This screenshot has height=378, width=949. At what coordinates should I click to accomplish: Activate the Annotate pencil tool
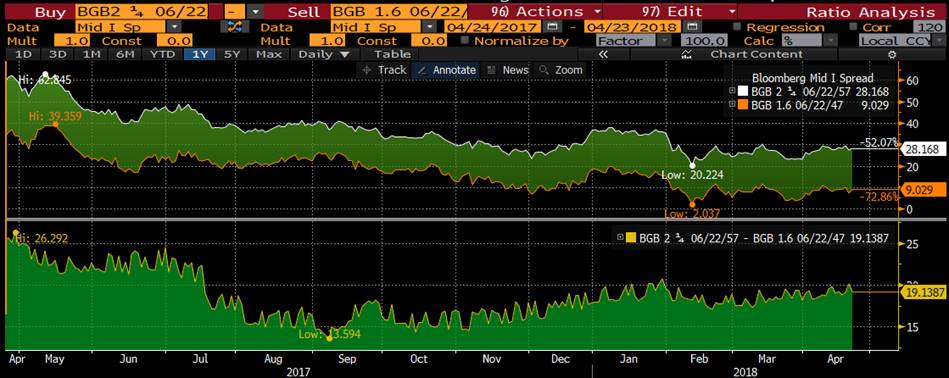pos(447,70)
